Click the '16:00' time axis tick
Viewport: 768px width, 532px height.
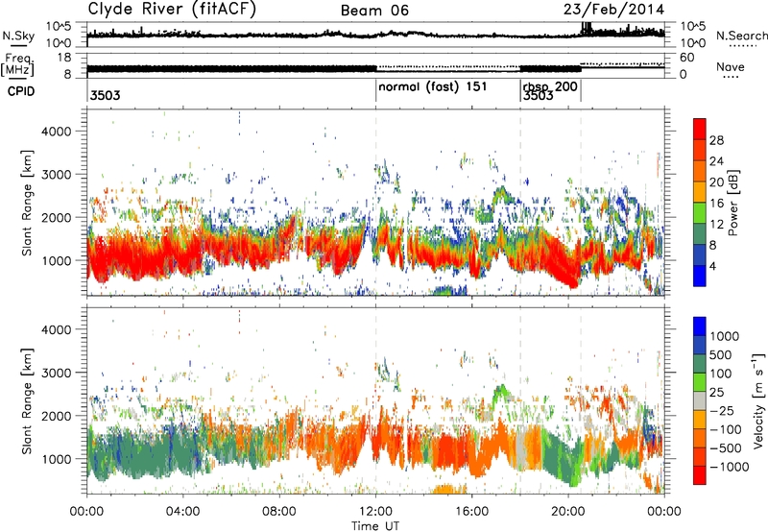tap(472, 512)
